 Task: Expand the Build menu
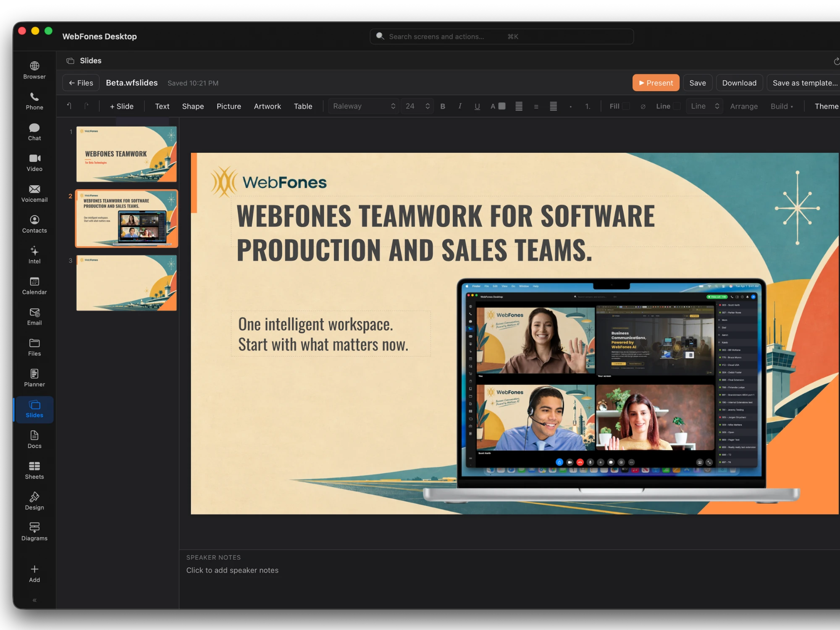pyautogui.click(x=782, y=106)
